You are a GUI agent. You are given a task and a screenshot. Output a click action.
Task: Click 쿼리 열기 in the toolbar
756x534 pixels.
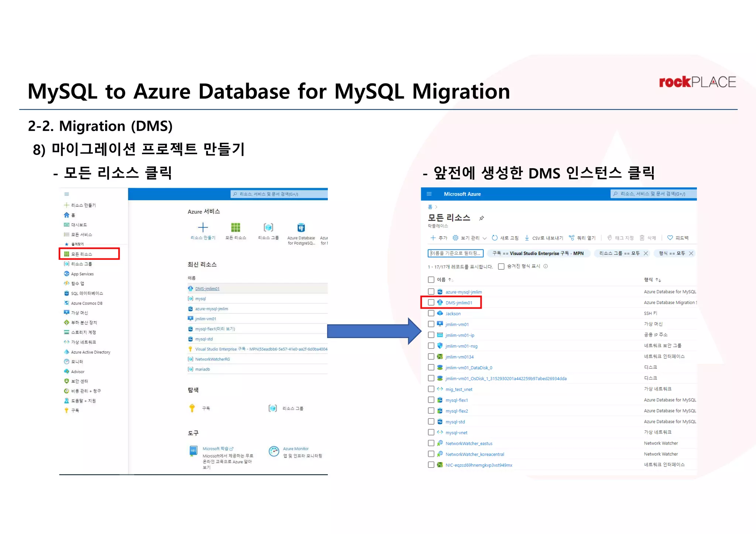[x=582, y=238]
